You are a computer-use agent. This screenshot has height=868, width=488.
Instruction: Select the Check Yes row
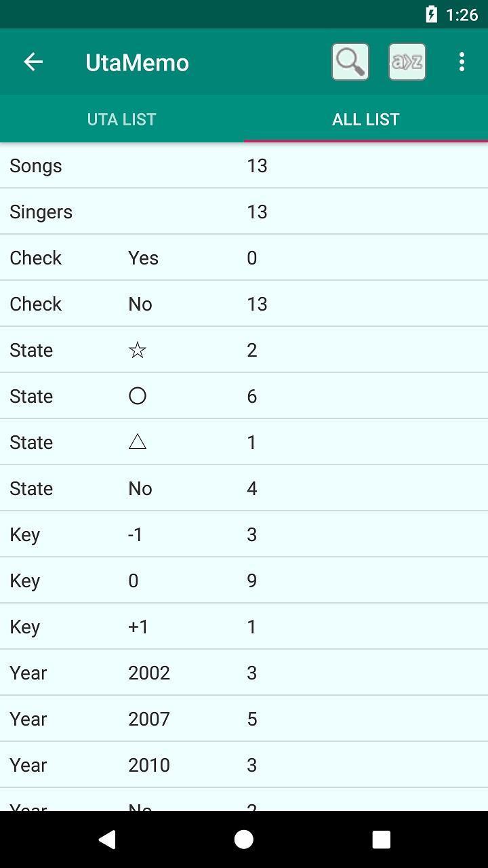tap(244, 258)
